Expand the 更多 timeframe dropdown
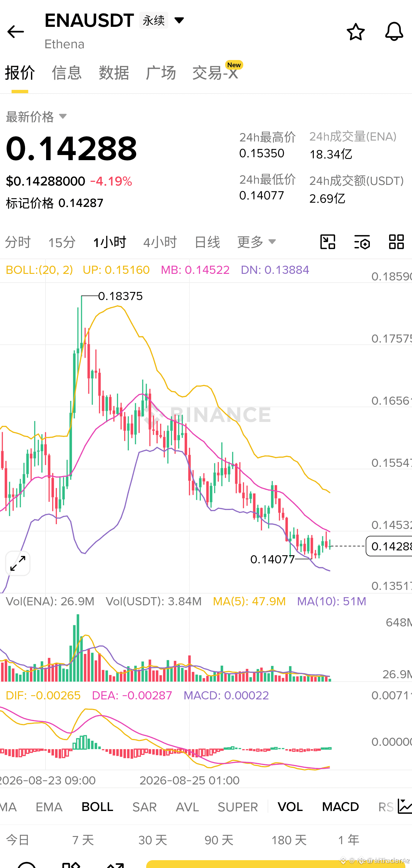Screen dimensions: 412x868 [257, 242]
